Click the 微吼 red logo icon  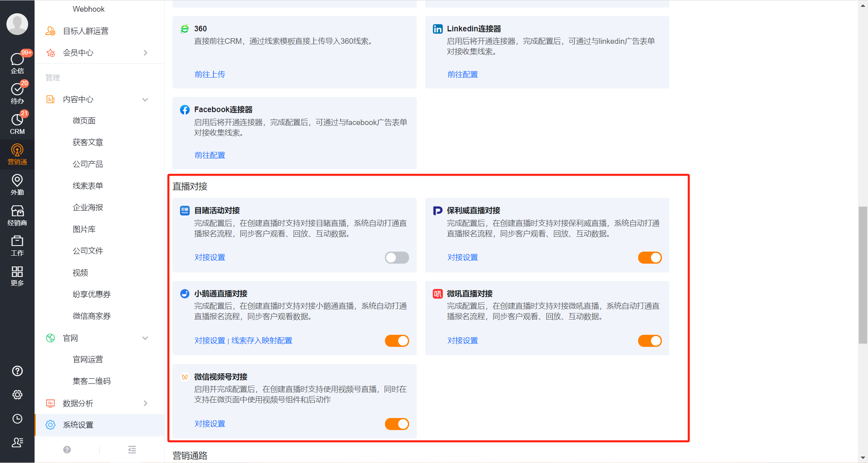tap(438, 294)
